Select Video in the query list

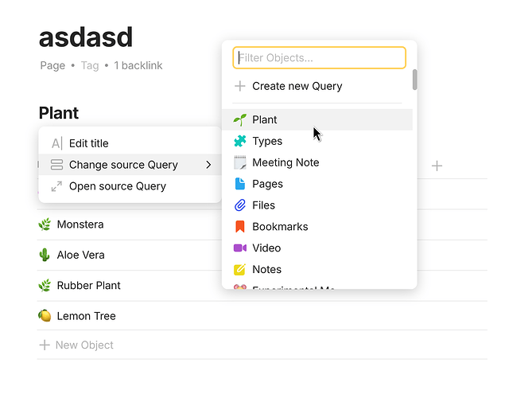[317, 248]
